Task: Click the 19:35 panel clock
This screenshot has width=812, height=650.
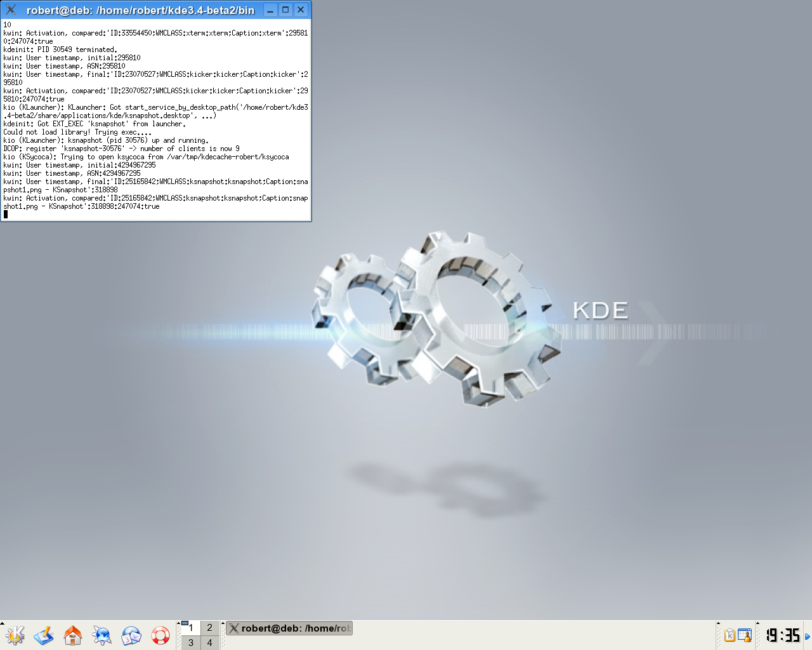Action: point(783,635)
